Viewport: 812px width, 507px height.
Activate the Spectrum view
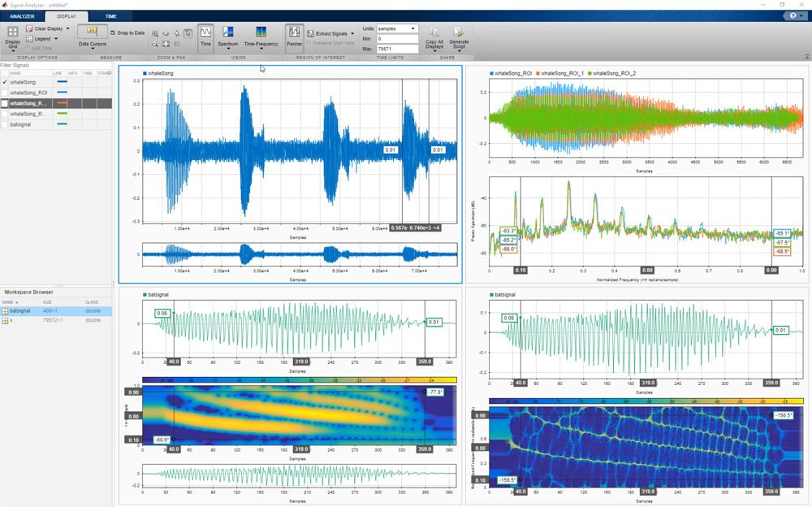click(x=228, y=36)
